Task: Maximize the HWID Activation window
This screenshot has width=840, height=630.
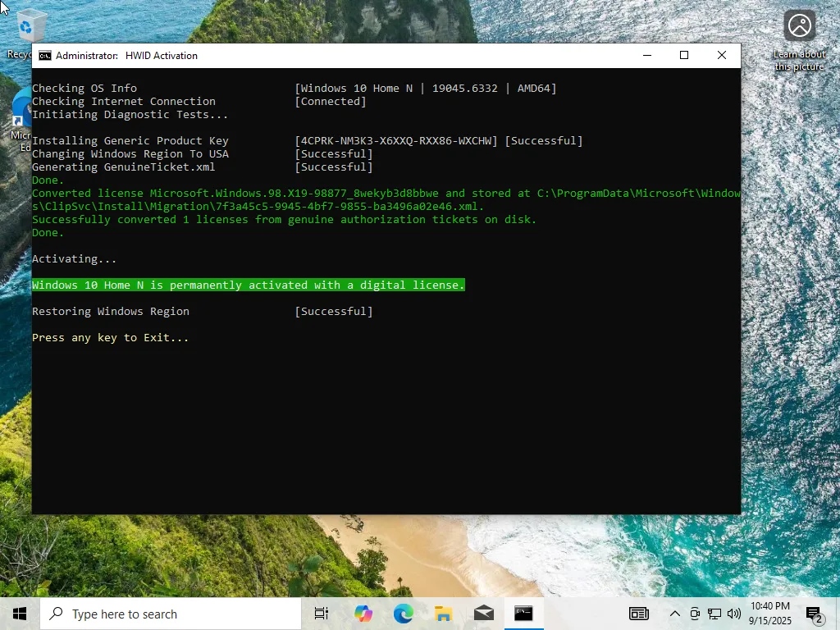Action: [x=684, y=55]
